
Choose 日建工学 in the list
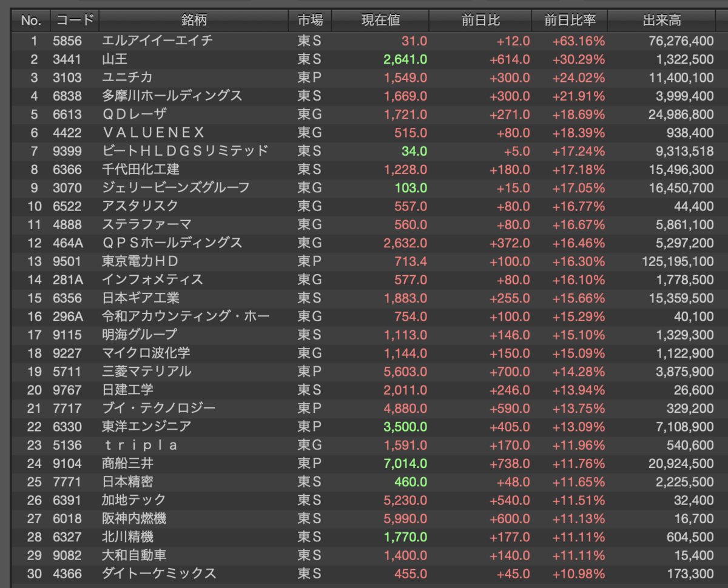[x=127, y=390]
